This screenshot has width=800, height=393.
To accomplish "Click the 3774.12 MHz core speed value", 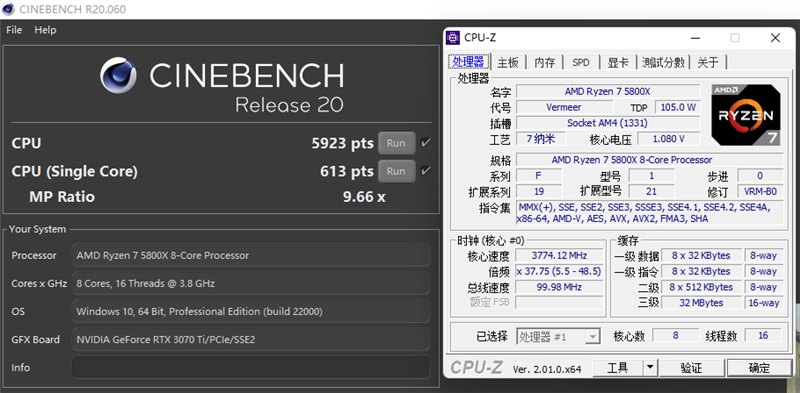I will pyautogui.click(x=559, y=256).
